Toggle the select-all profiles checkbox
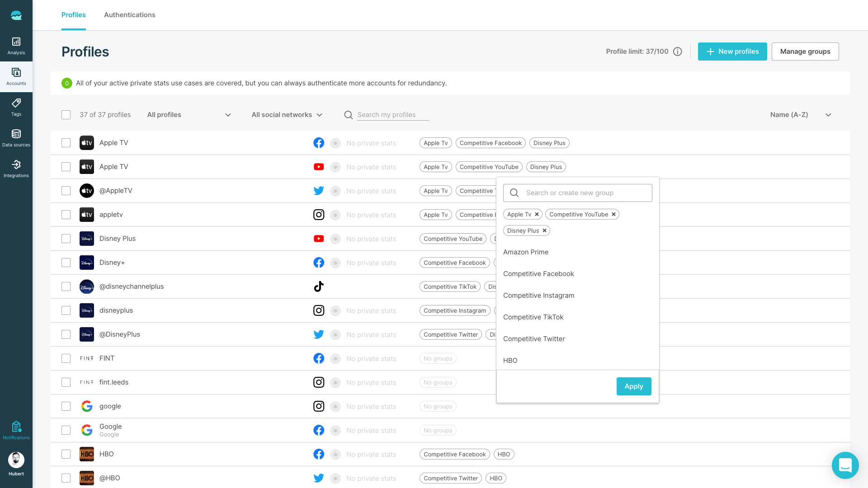This screenshot has height=488, width=868. pyautogui.click(x=66, y=115)
